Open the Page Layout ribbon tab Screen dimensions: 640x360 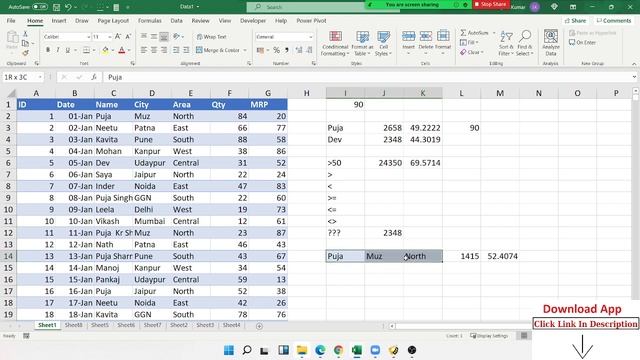pos(113,20)
